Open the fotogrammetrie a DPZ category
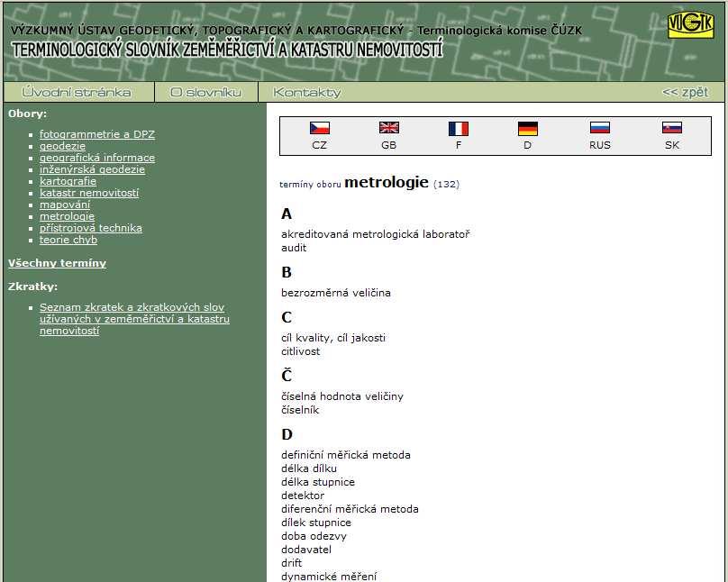Viewport: 728px width, 582px height. click(97, 134)
